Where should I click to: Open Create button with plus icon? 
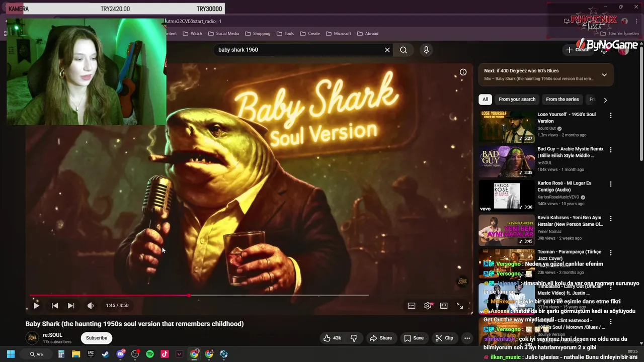click(x=578, y=50)
